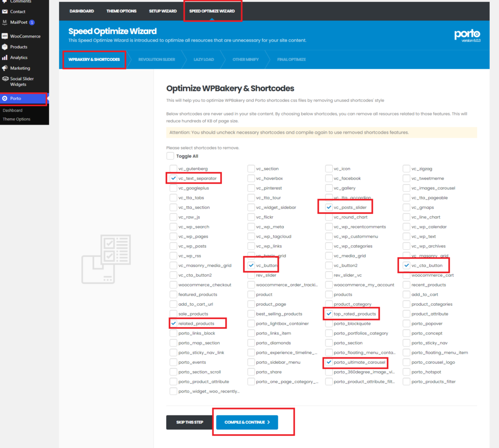Check the Toggle All checkbox
The image size is (499, 448).
pyautogui.click(x=170, y=156)
